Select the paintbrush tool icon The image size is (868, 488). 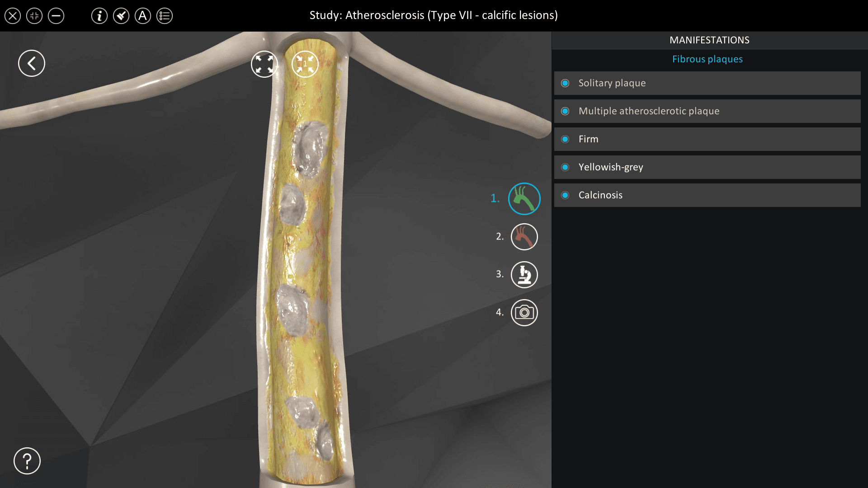121,16
